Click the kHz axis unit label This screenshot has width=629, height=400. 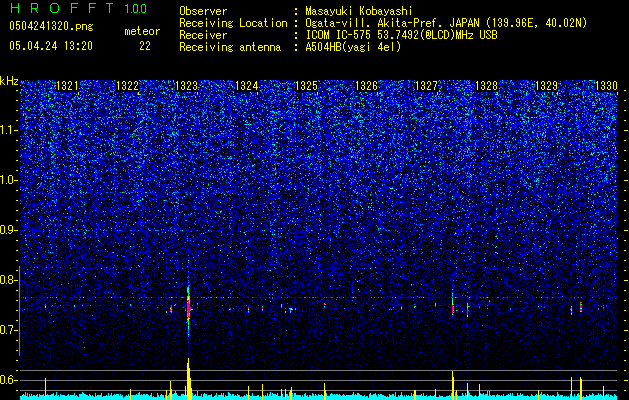9,81
